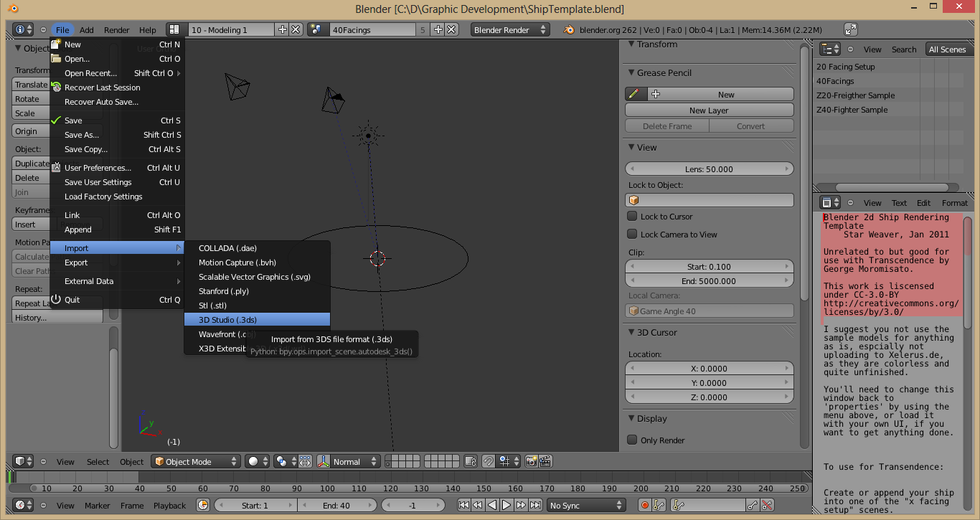Check the Only Render option
This screenshot has width=980, height=520.
click(x=632, y=440)
